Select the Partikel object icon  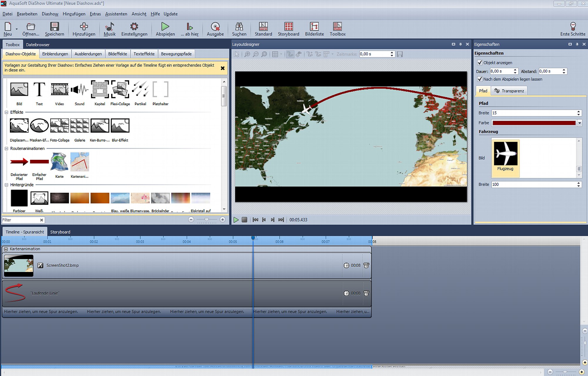140,89
